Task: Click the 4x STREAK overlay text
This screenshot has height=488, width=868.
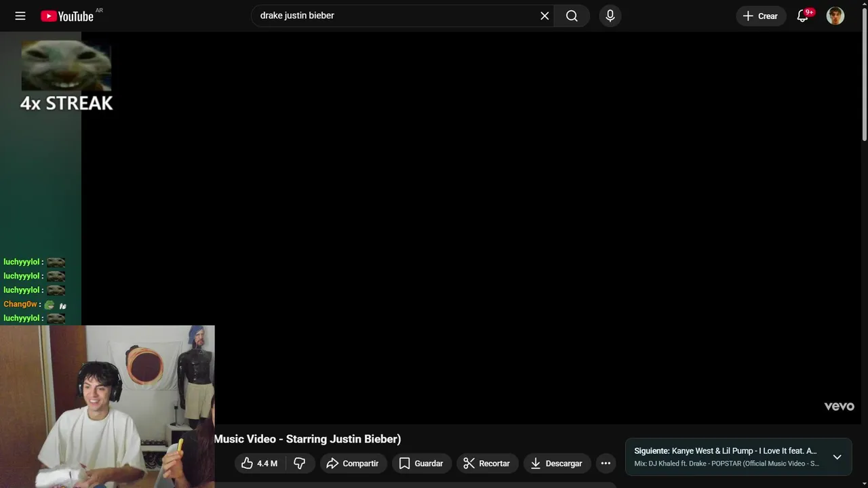Action: [66, 103]
